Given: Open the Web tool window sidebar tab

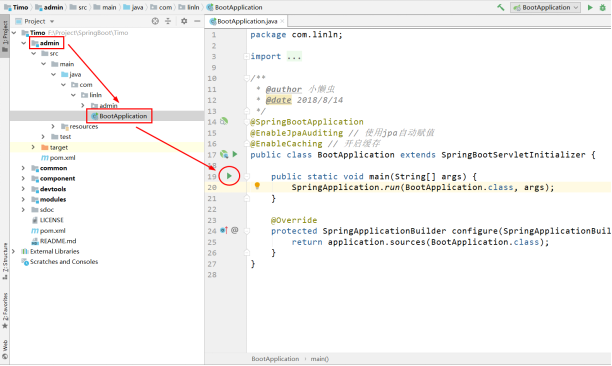Looking at the screenshot, I should pyautogui.click(x=5, y=349).
